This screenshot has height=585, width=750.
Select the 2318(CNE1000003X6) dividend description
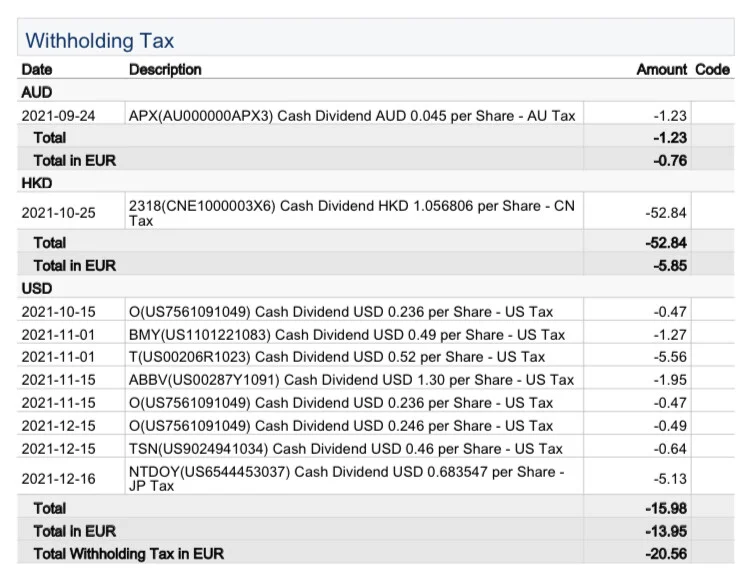(x=352, y=213)
